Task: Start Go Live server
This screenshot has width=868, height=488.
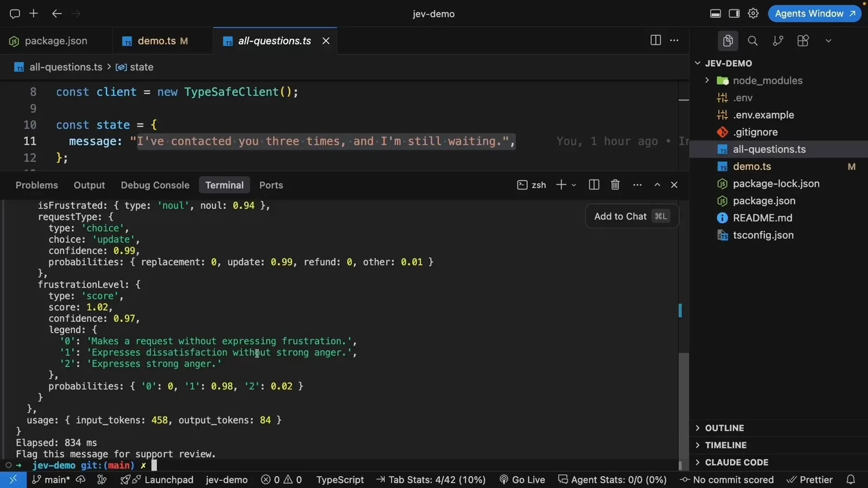Action: click(x=522, y=480)
